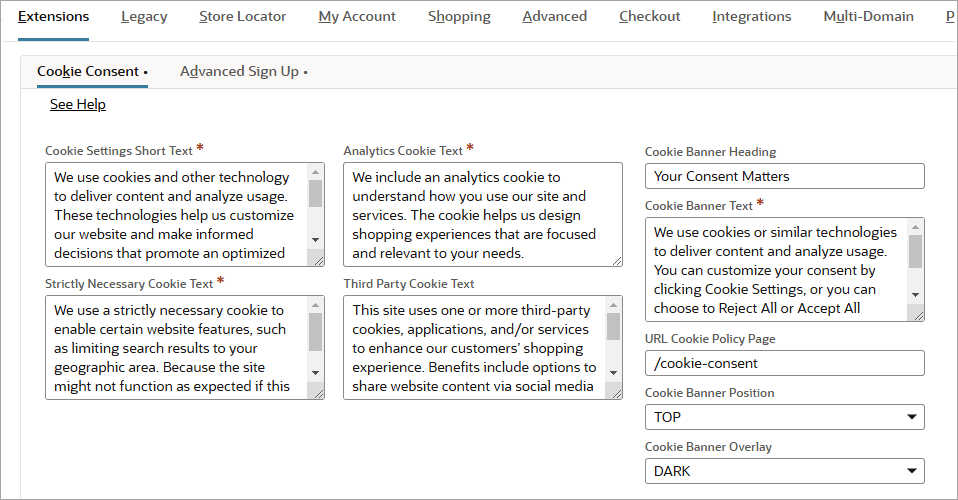Click scroll-up arrow in Strictly Necessary Cookie Text
The height and width of the screenshot is (500, 958).
(315, 304)
